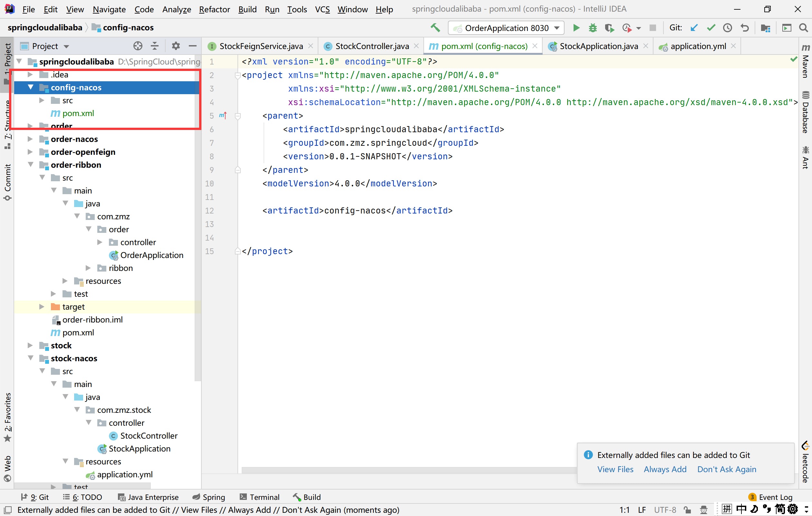Click the profiler run icon

click(x=627, y=28)
